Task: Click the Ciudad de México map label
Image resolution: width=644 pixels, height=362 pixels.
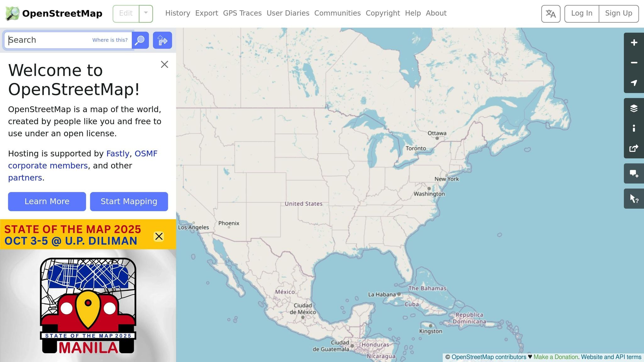Action: 303,309
